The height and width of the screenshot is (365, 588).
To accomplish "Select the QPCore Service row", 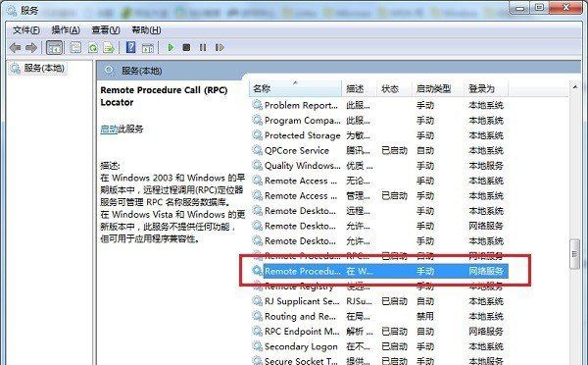I will pos(378,150).
